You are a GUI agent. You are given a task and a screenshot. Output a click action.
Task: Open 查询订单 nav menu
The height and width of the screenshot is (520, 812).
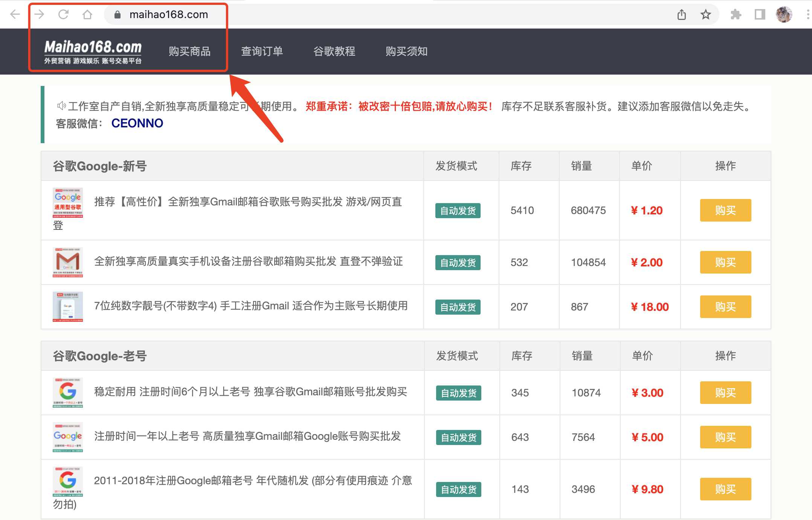[262, 51]
